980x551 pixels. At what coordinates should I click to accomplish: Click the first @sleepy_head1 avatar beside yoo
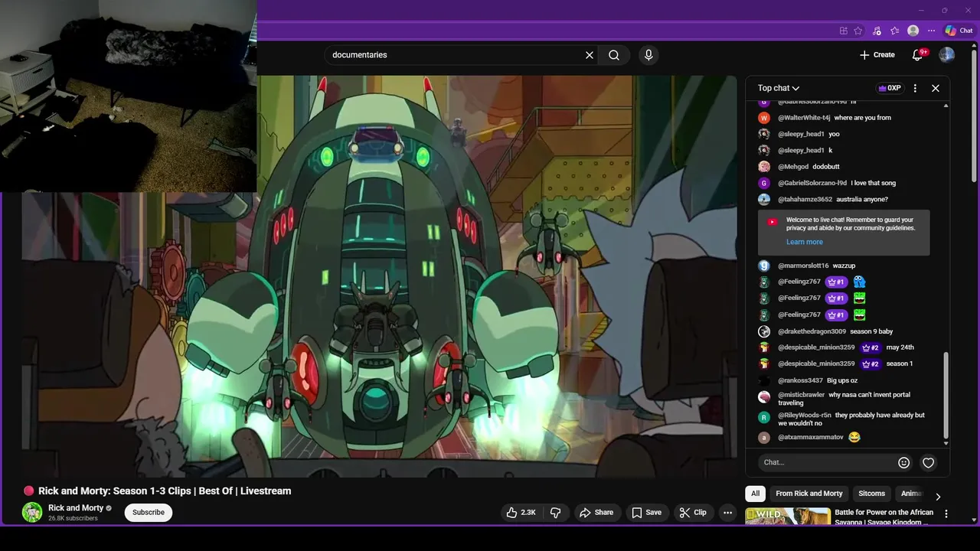pos(764,134)
